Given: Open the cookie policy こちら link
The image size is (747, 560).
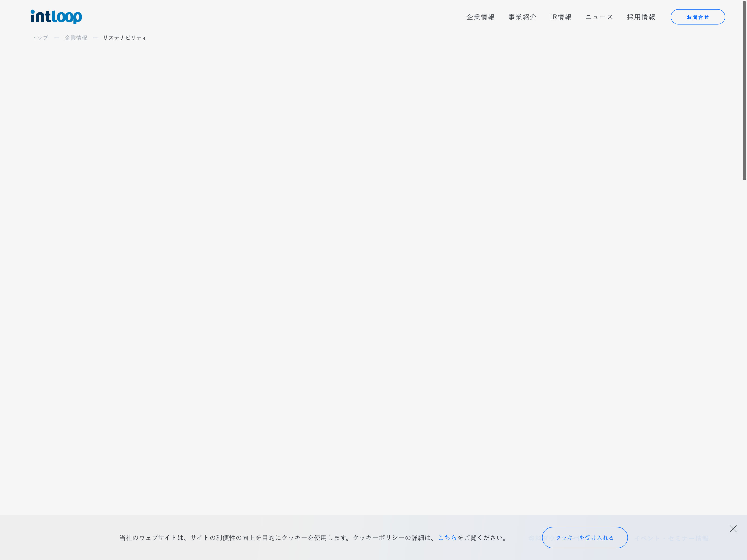Looking at the screenshot, I should coord(447,538).
